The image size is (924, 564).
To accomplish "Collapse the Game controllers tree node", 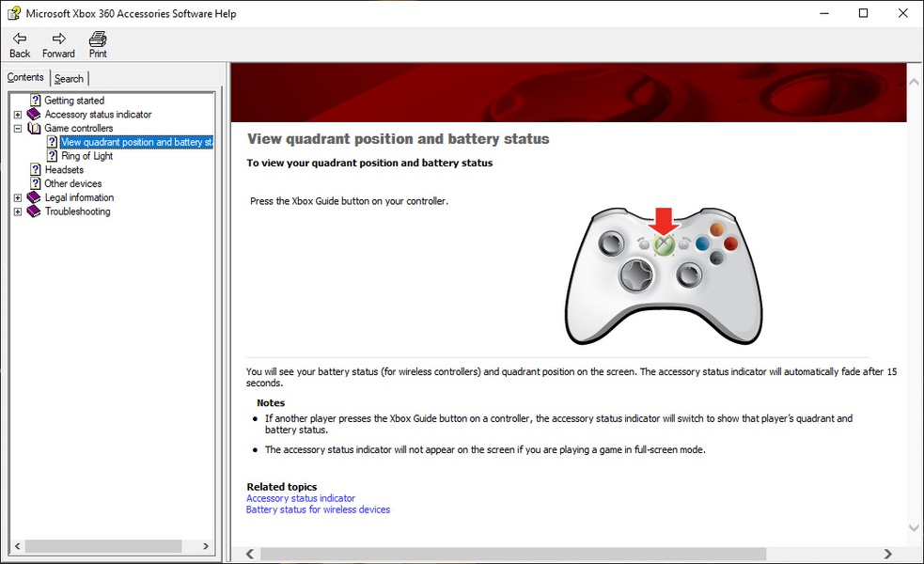I will pyautogui.click(x=18, y=128).
